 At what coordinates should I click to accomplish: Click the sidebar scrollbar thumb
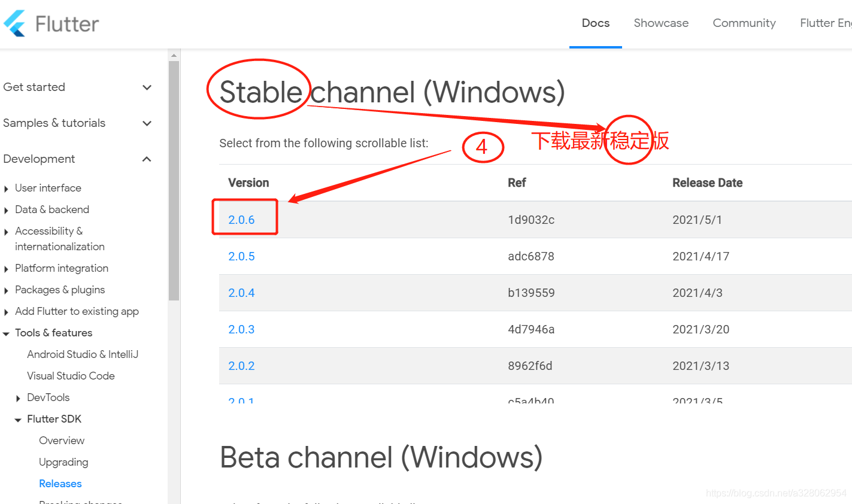(174, 180)
